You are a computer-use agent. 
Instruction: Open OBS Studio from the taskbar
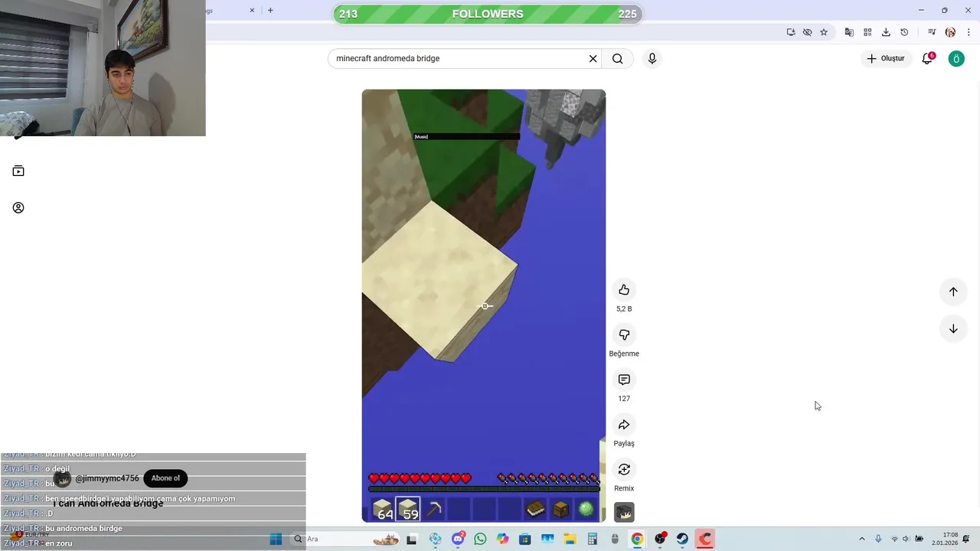[660, 540]
